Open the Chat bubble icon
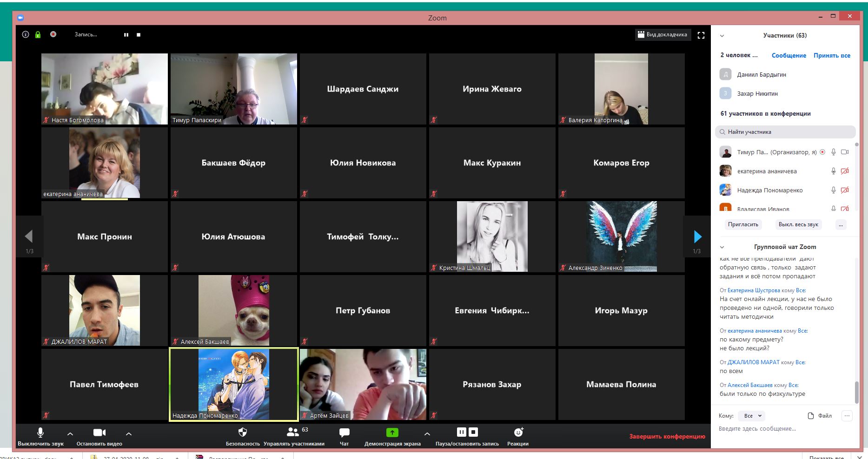 pyautogui.click(x=344, y=433)
